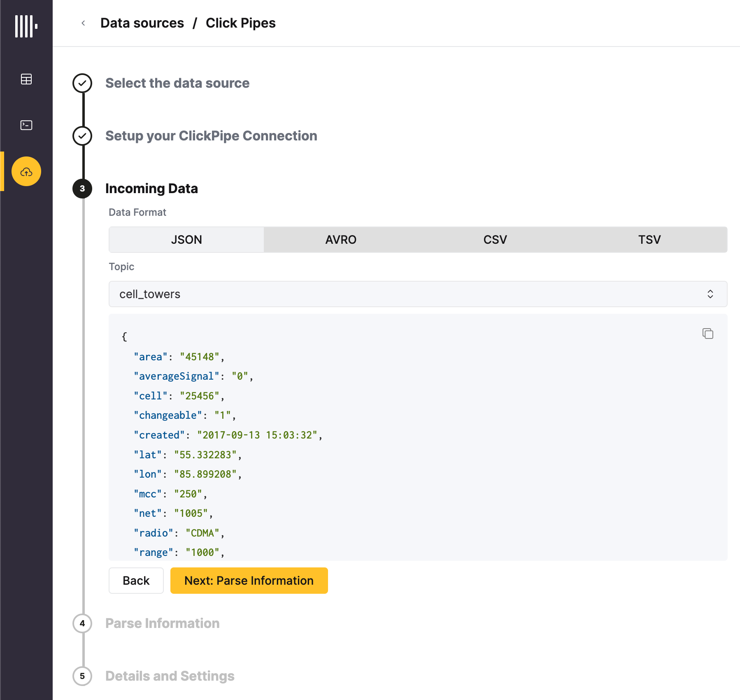Screen dimensions: 740x700
Task: Click the "averageSignal": "0" line
Action: click(193, 376)
